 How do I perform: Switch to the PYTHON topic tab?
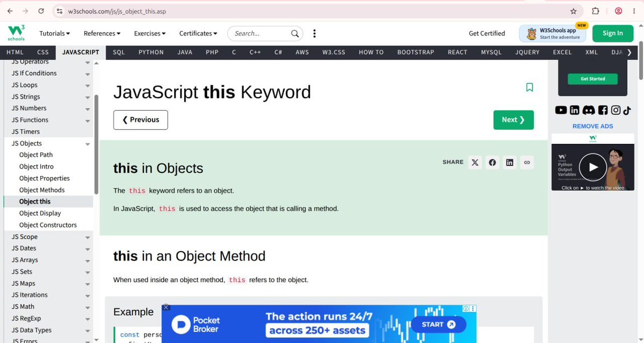point(151,53)
